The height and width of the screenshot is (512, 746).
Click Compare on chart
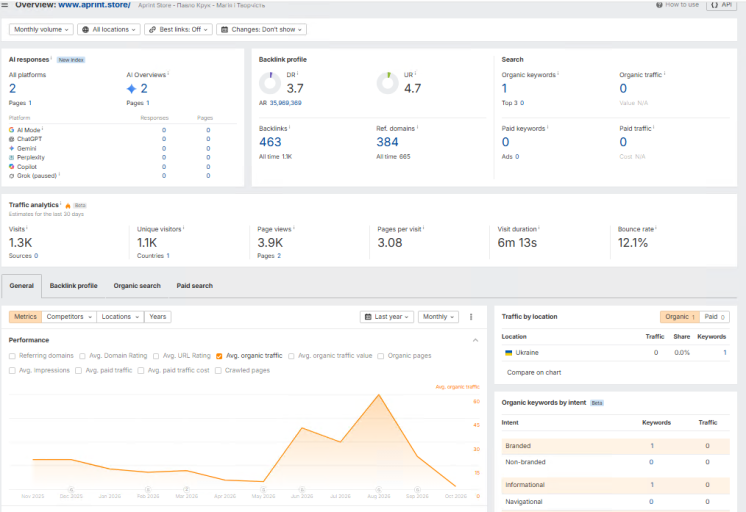[534, 373]
